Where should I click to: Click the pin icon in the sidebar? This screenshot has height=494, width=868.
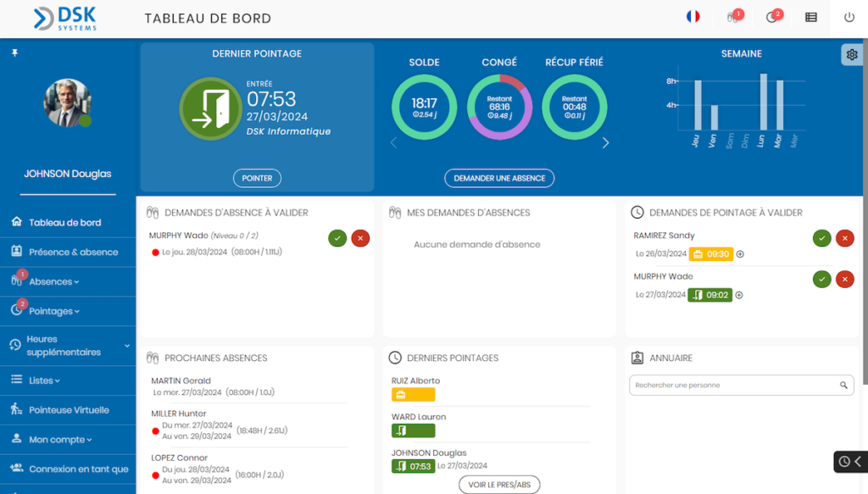tap(15, 53)
